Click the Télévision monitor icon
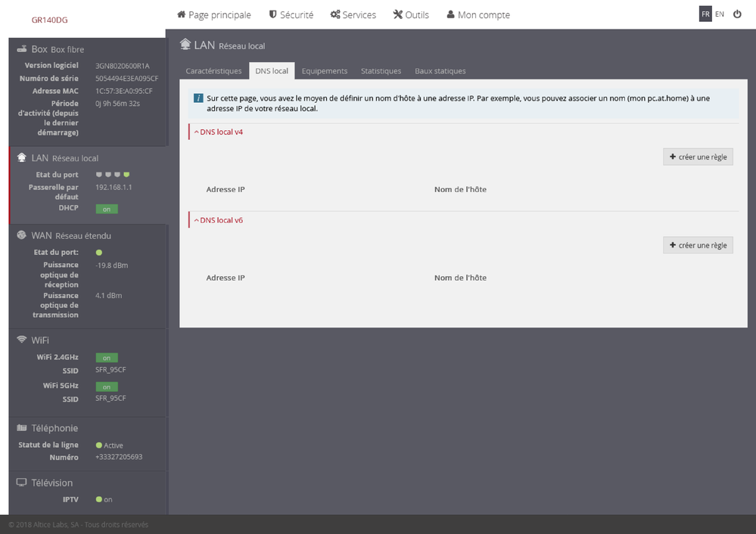The height and width of the screenshot is (534, 756). coord(21,483)
